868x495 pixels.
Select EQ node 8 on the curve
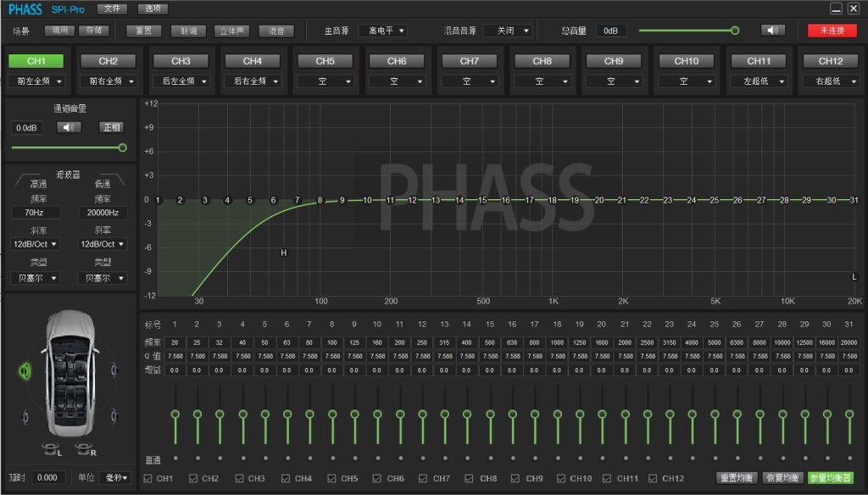pyautogui.click(x=320, y=200)
